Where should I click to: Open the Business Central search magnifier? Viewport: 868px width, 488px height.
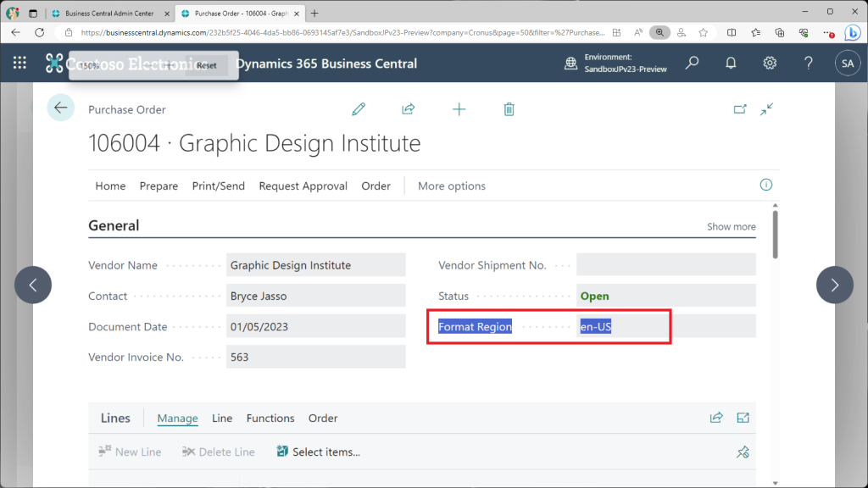tap(692, 63)
